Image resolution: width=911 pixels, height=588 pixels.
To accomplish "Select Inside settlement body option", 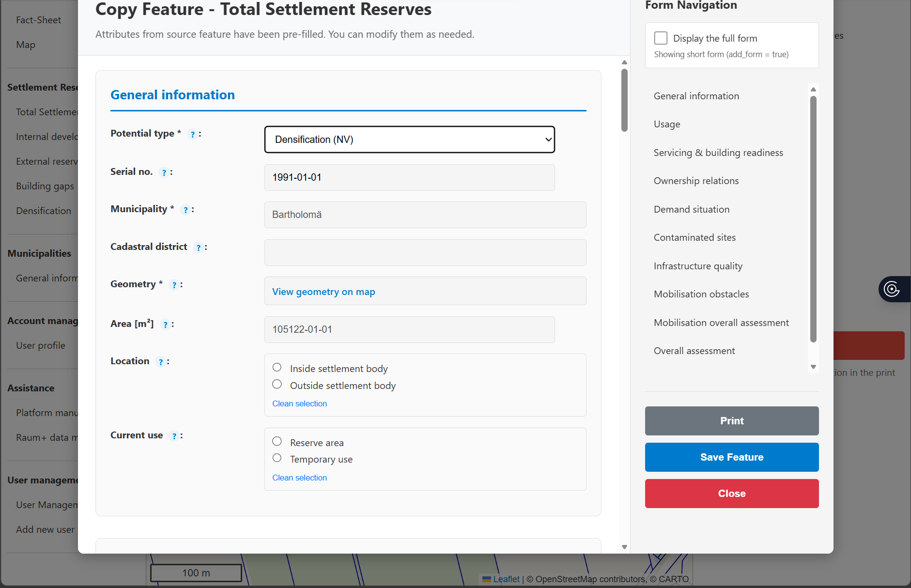I will coord(277,367).
